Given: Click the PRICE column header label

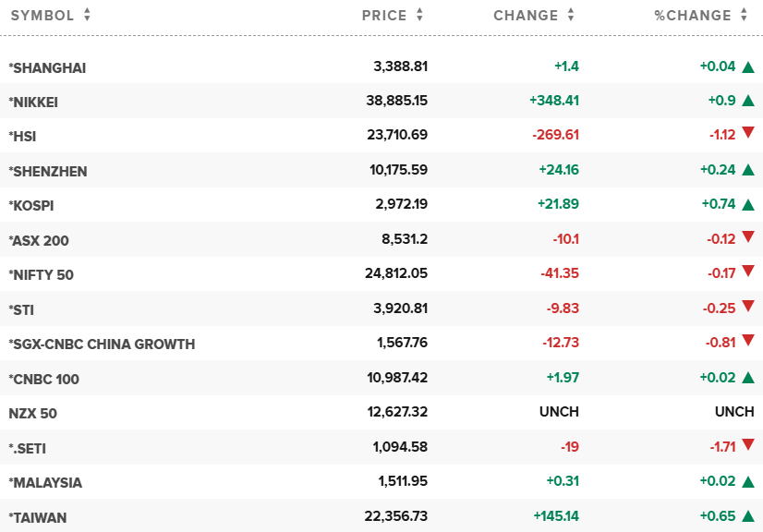Looking at the screenshot, I should tap(384, 15).
